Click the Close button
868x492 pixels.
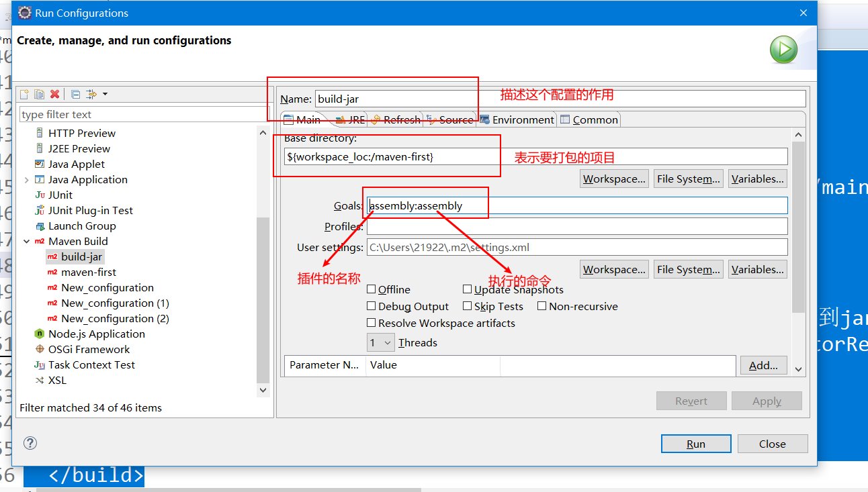(773, 444)
